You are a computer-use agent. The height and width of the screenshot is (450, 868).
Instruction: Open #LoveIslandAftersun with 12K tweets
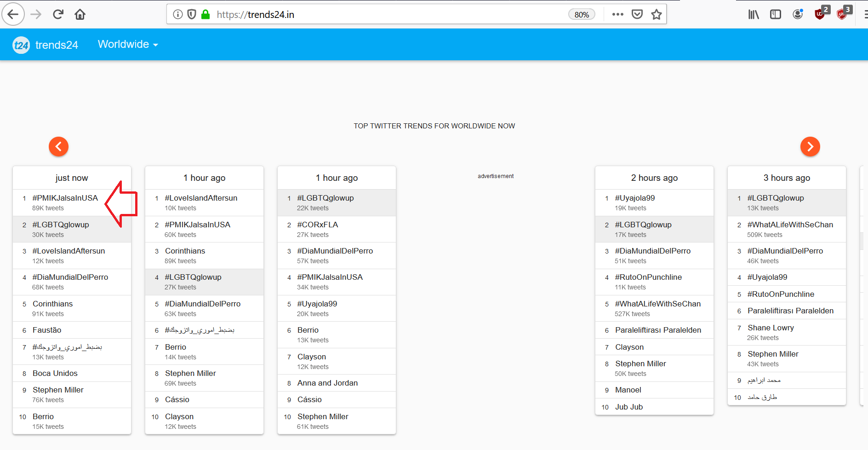coord(69,251)
